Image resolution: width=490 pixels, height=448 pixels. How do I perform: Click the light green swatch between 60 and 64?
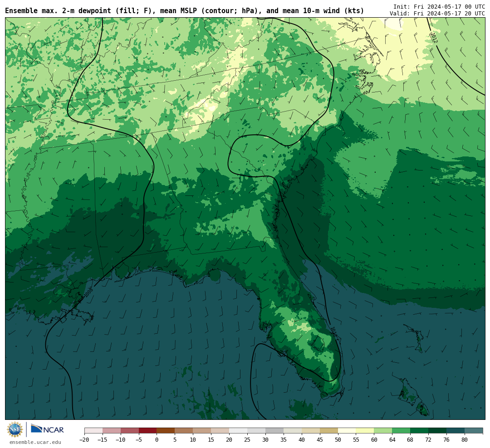point(383,431)
